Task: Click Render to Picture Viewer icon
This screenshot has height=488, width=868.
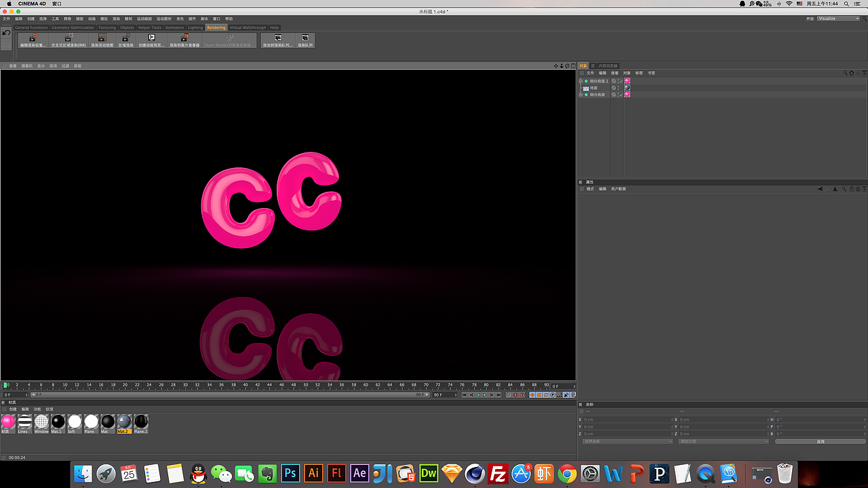Action: coord(184,41)
